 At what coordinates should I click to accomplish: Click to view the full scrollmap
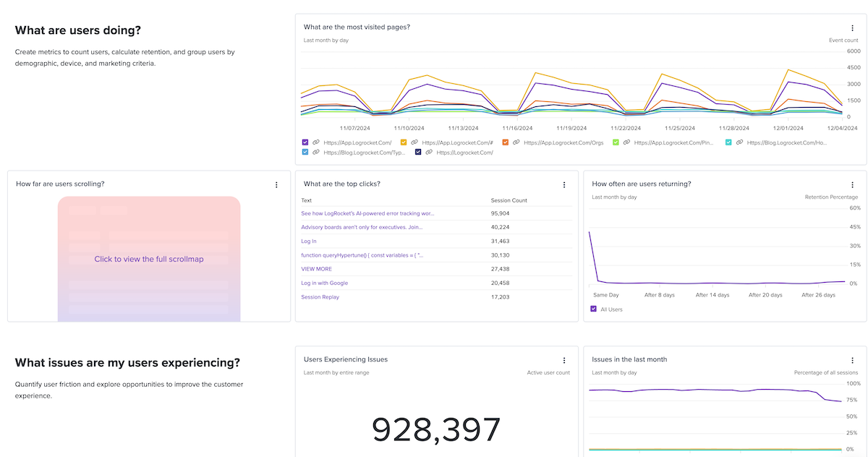[149, 259]
